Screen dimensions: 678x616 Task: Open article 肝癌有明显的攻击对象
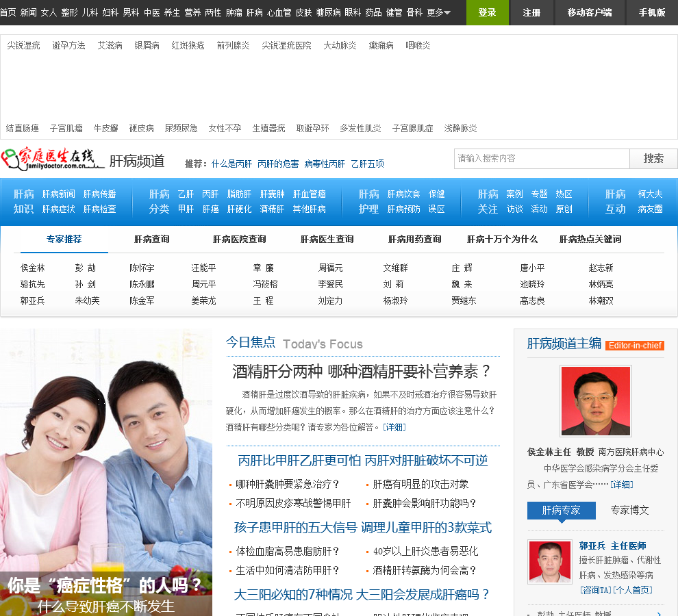(x=420, y=484)
